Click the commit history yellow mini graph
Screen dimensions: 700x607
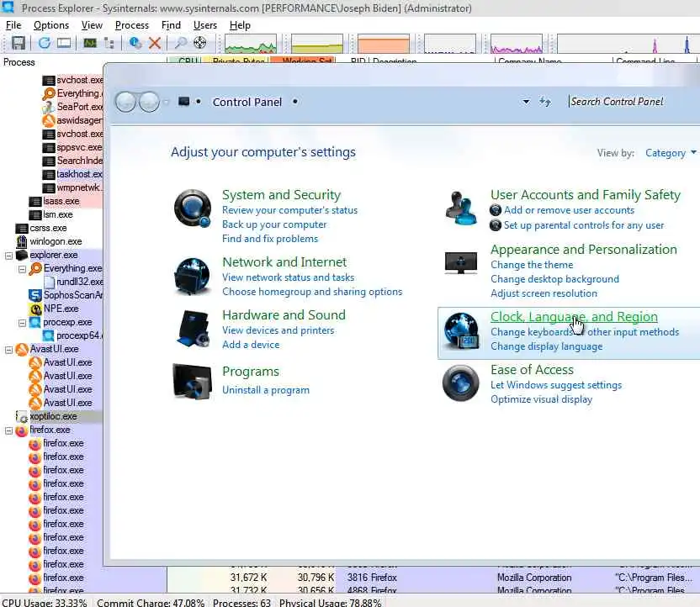click(x=317, y=44)
